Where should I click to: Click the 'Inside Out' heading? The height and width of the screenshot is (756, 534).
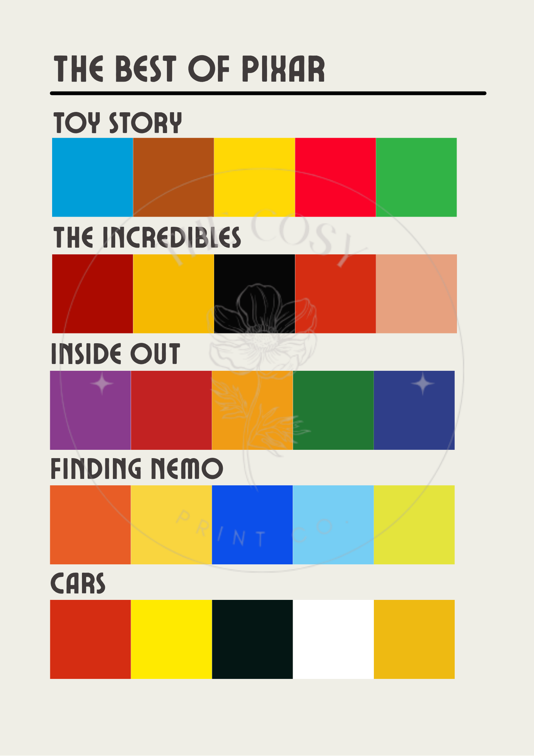[x=115, y=354]
